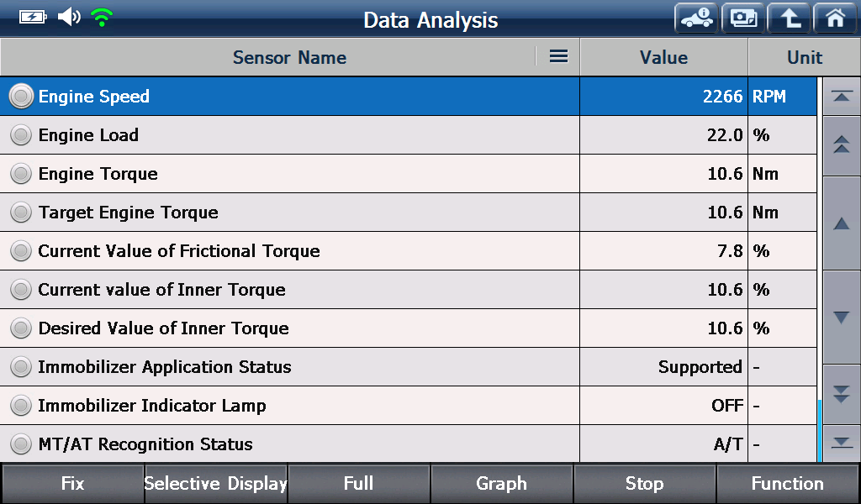Select the Engine Load radio button

(21, 135)
